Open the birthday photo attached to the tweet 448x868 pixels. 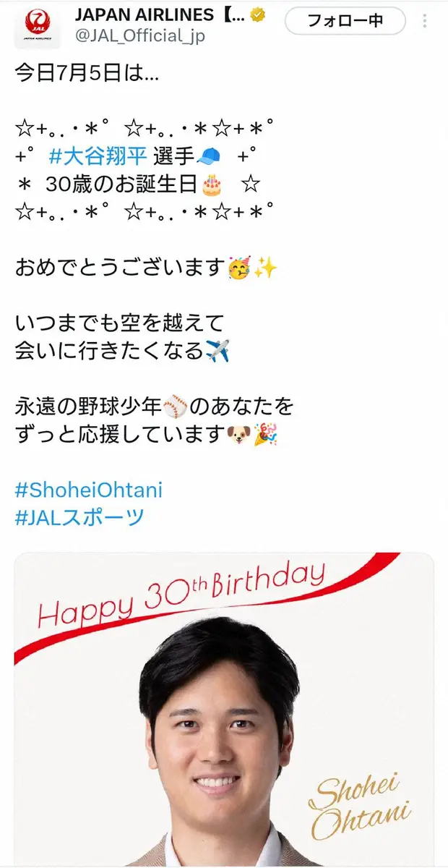pos(224,710)
